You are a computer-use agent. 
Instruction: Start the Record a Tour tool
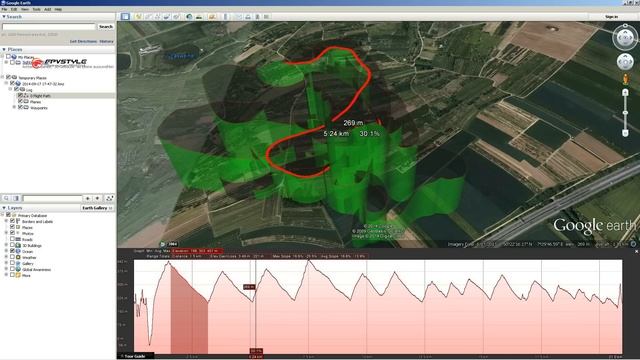click(176, 17)
